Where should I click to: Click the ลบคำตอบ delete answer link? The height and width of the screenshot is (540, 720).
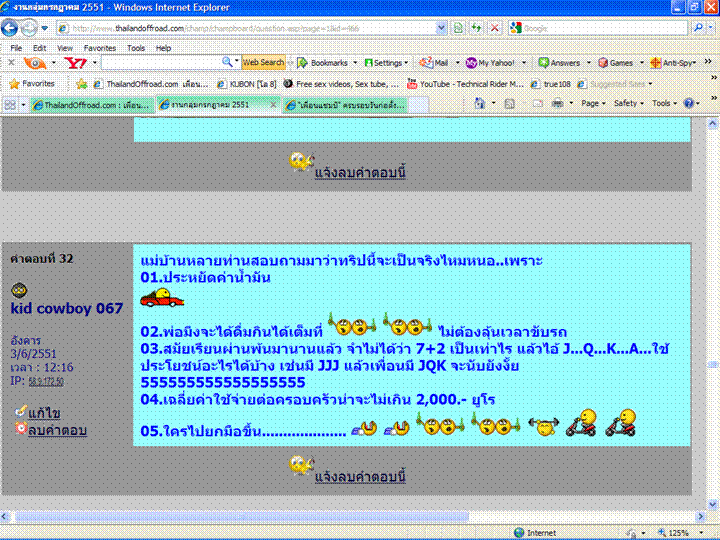pos(57,430)
